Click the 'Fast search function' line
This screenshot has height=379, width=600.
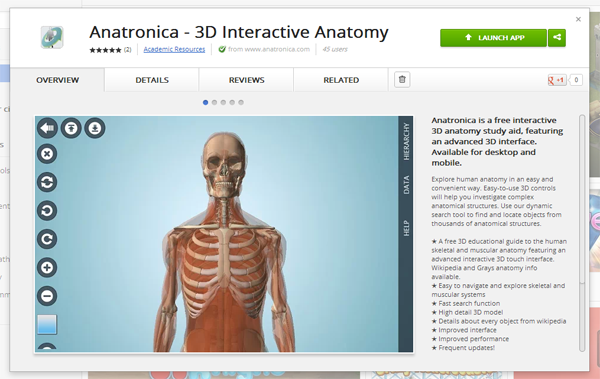click(466, 303)
